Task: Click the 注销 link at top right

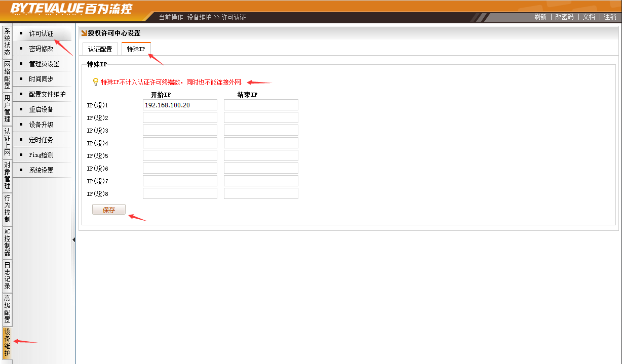Action: (610, 17)
